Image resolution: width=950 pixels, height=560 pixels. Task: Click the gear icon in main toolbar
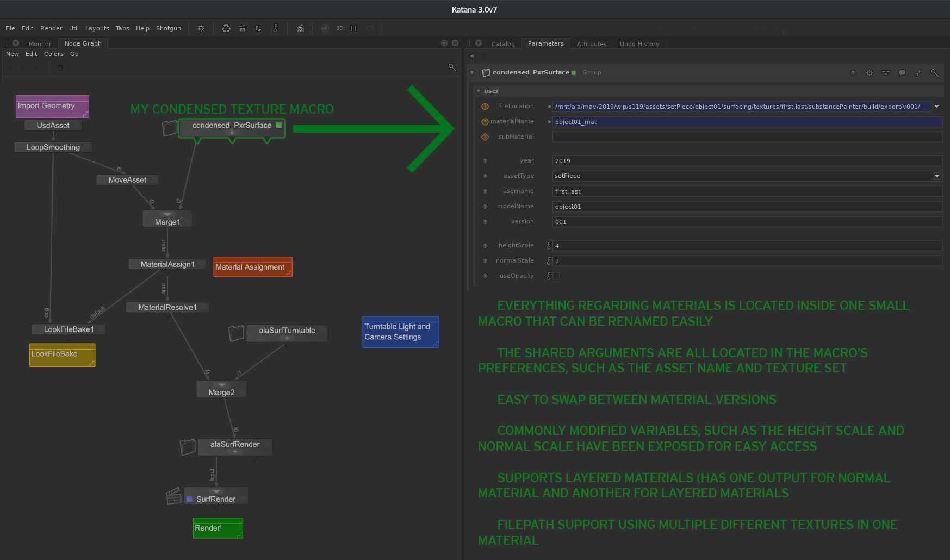(201, 28)
